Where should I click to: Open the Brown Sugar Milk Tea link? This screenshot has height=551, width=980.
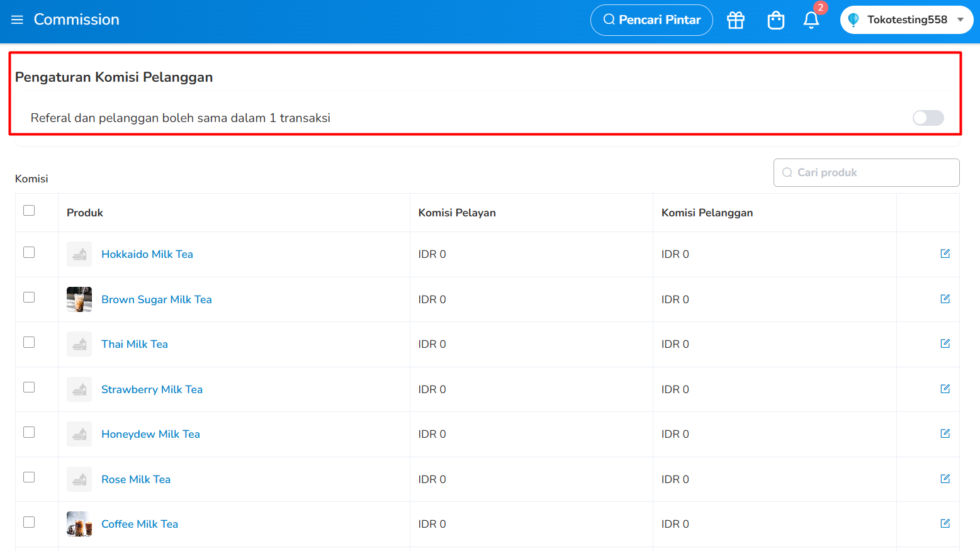[157, 299]
